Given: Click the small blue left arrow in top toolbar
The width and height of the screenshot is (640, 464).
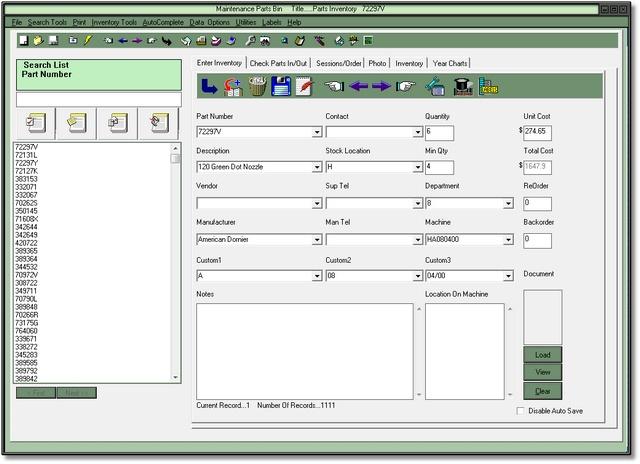Looking at the screenshot, I should pos(123,41).
